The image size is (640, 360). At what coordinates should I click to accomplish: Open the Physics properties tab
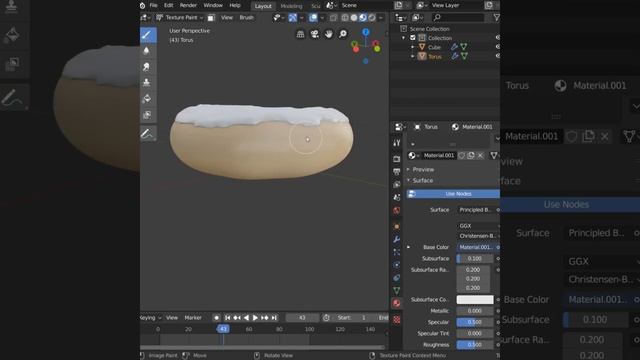tap(397, 265)
